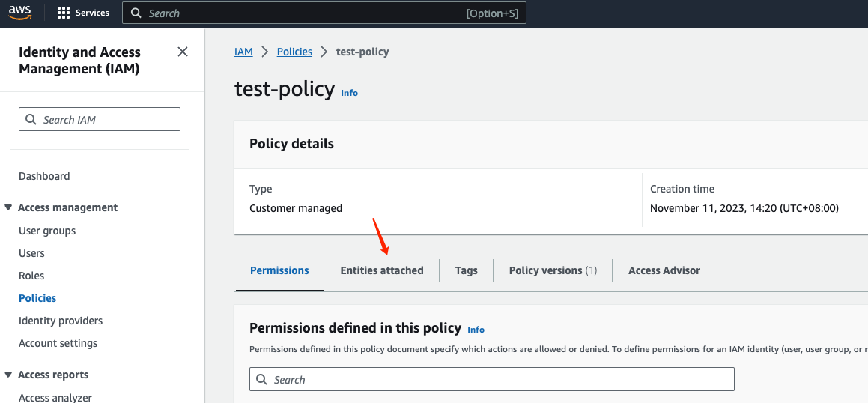Focus the Search IAM input field
This screenshot has height=403, width=868.
[x=100, y=119]
